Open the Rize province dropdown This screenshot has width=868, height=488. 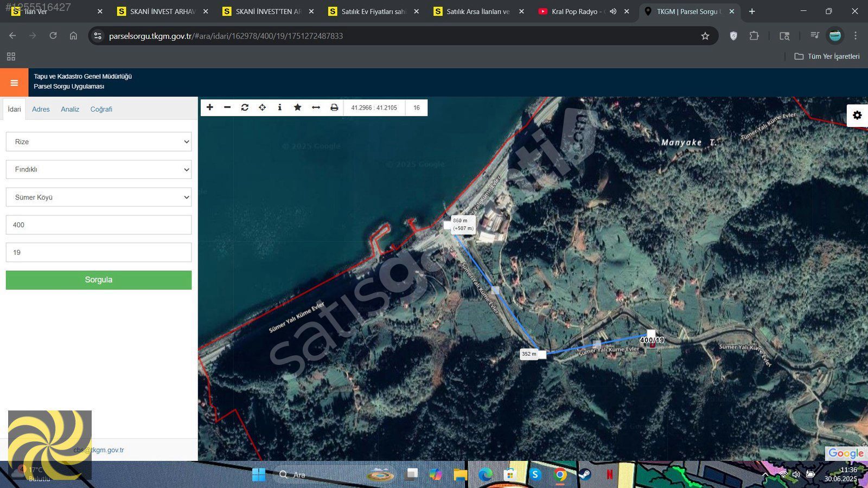(99, 142)
